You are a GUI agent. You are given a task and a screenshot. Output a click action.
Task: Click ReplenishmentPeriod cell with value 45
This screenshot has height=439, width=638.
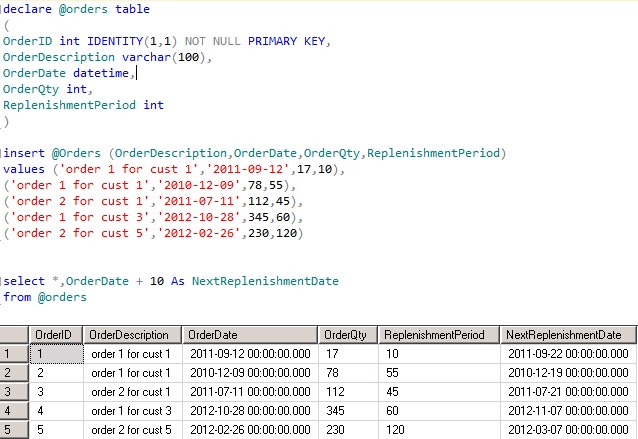tap(439, 392)
